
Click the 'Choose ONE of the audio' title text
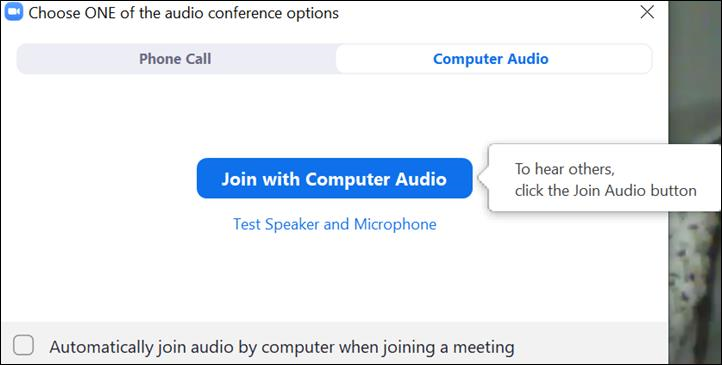[x=183, y=13]
